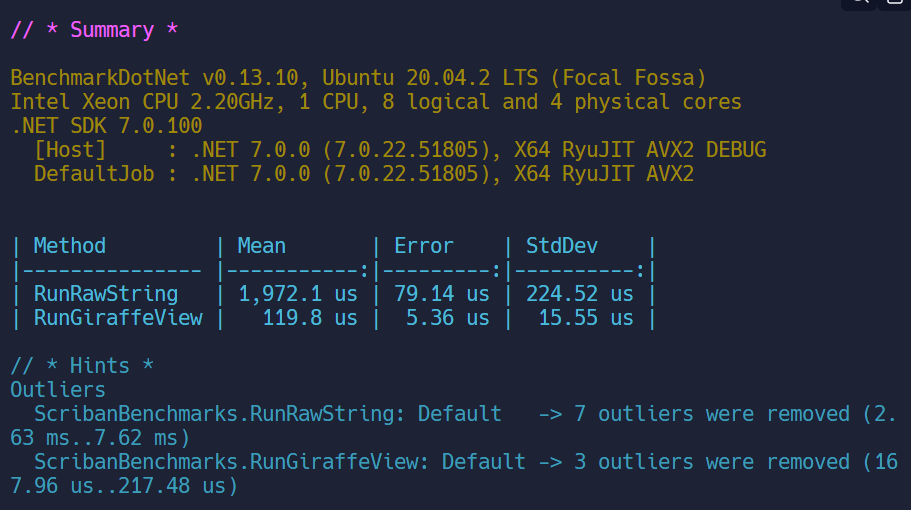This screenshot has width=911, height=510.
Task: Click the partially visible copy icon top-right
Action: coord(892,3)
